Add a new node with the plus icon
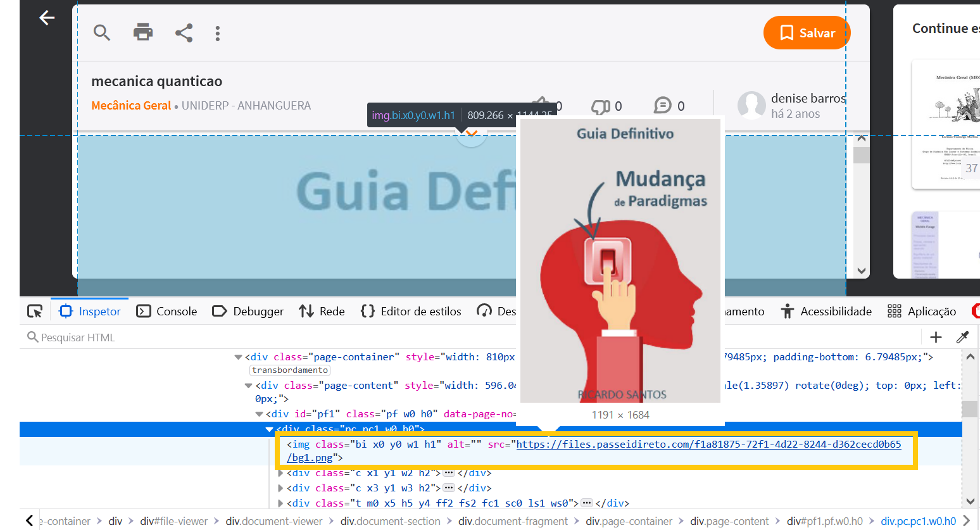Screen dimensions: 980x530 (x=936, y=338)
